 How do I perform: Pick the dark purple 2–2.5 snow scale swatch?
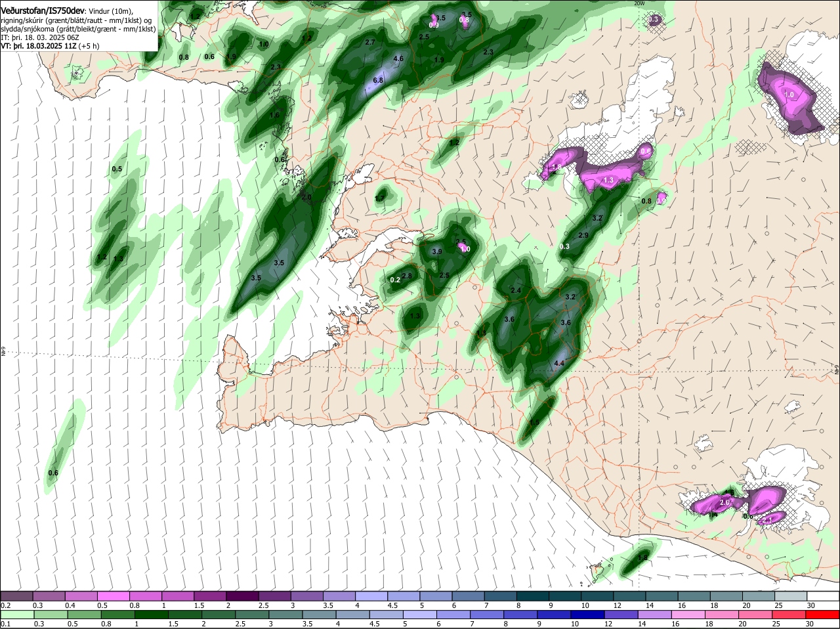[x=242, y=596]
